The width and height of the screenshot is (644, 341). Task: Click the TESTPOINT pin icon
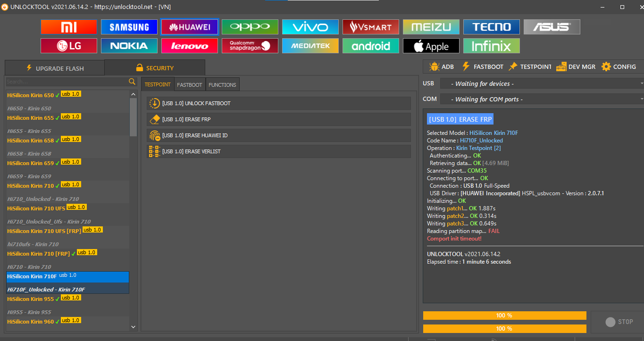[513, 67]
